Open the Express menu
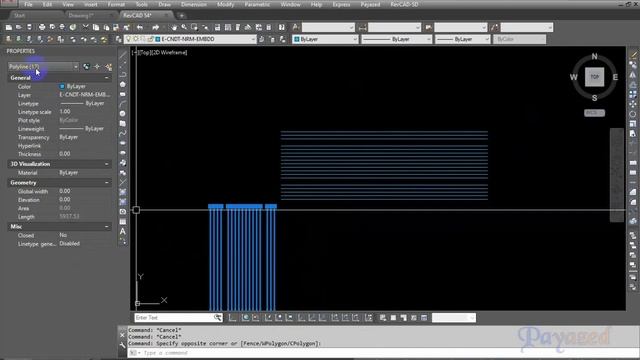This screenshot has height=360, width=640. 341,4
